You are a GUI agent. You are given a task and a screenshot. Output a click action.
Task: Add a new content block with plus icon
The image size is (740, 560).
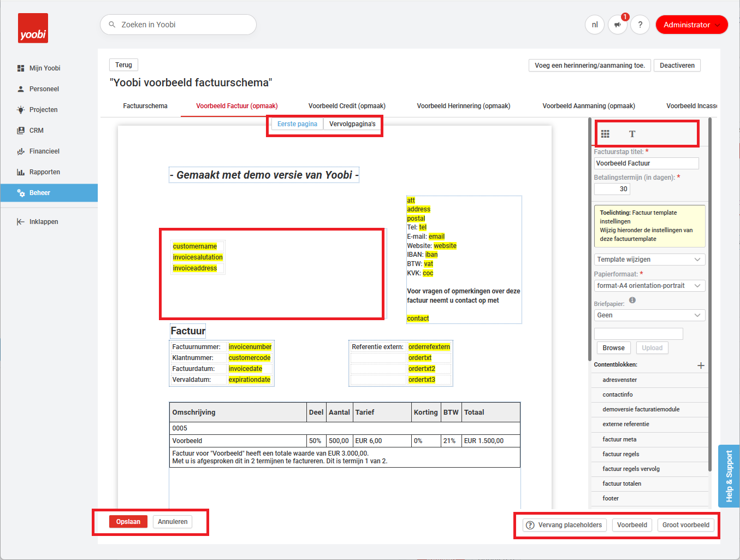(701, 366)
